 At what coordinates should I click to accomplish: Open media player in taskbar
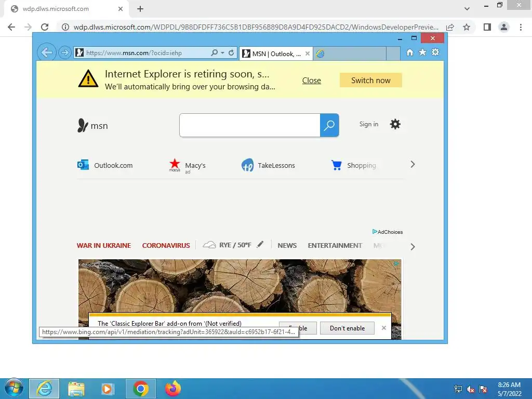pyautogui.click(x=108, y=389)
